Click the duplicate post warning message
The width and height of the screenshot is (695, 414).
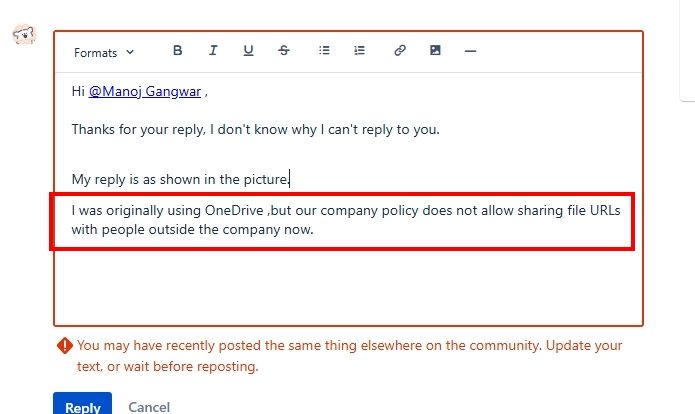pos(349,356)
